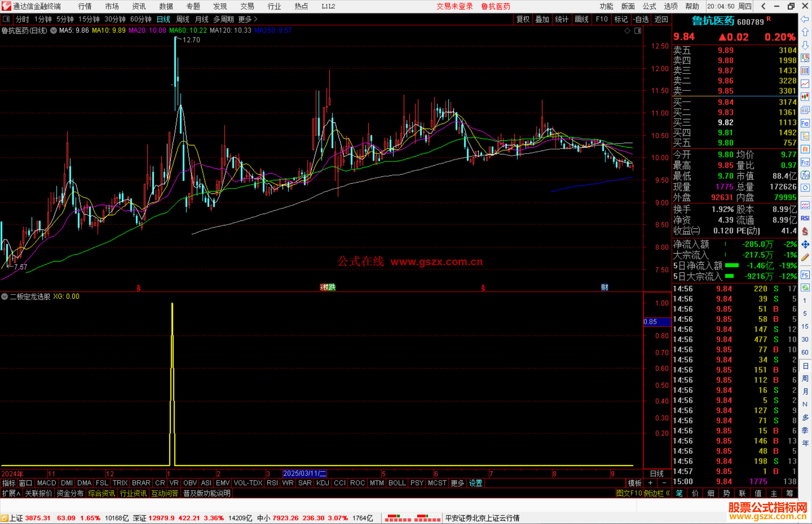Open the 资讯 menu
The height and width of the screenshot is (524, 812).
(x=139, y=6)
